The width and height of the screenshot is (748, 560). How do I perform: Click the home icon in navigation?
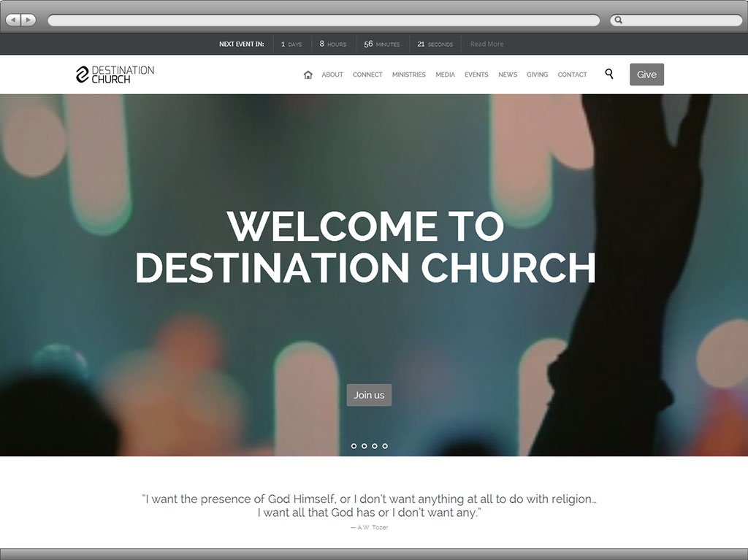(308, 74)
